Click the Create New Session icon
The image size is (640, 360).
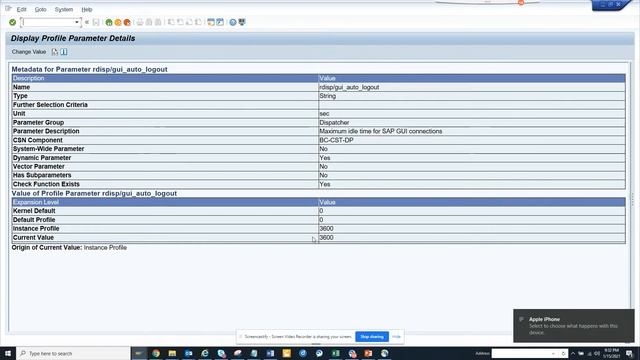tap(211, 22)
